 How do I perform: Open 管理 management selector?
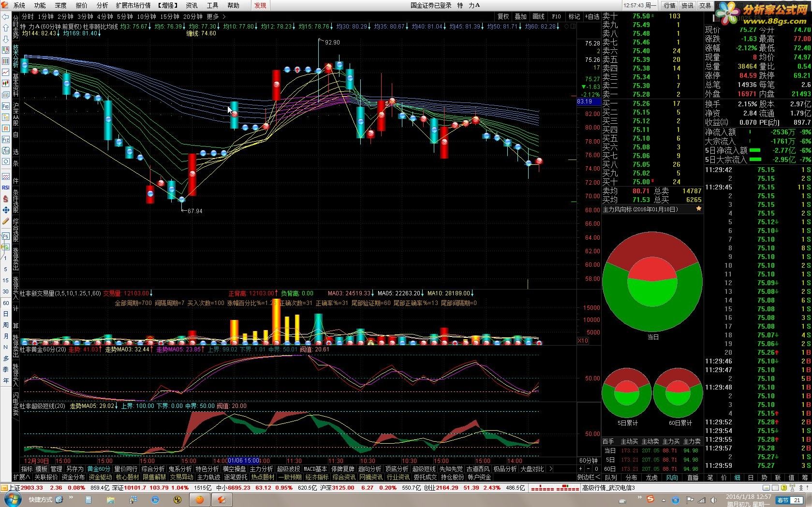(57, 469)
